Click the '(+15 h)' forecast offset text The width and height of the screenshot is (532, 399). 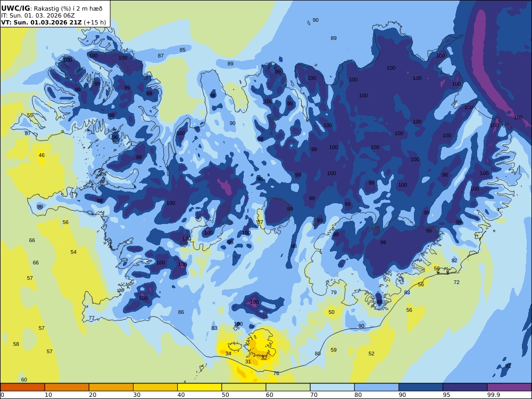click(x=95, y=22)
